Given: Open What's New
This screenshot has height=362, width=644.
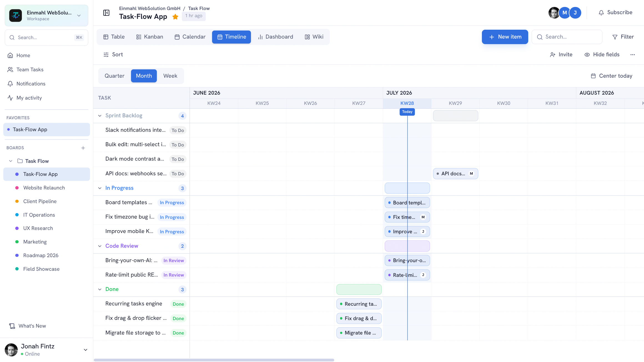Looking at the screenshot, I should tap(28, 326).
